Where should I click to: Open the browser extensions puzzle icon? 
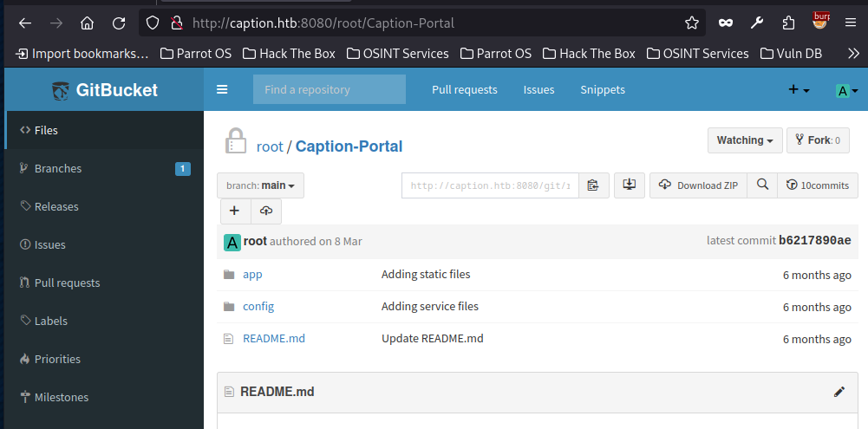[x=788, y=23]
